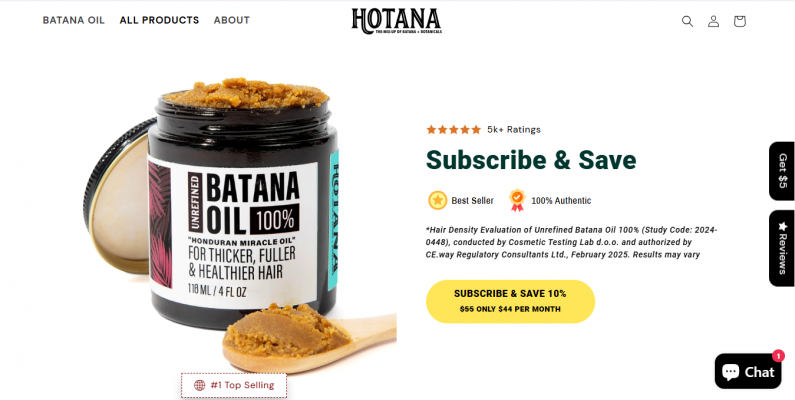The image size is (795, 400).
Task: Click the 100% Authentic ribbon badge
Action: (517, 200)
